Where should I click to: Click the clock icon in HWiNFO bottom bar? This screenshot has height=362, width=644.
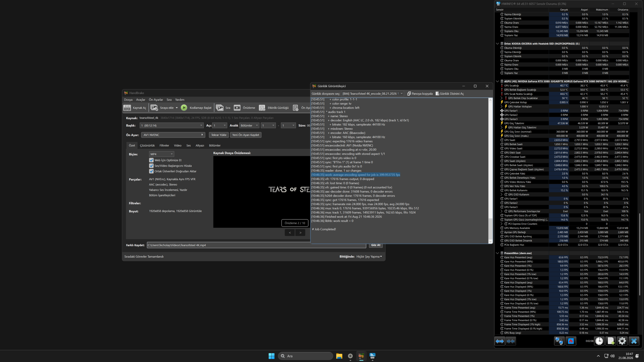(x=599, y=341)
